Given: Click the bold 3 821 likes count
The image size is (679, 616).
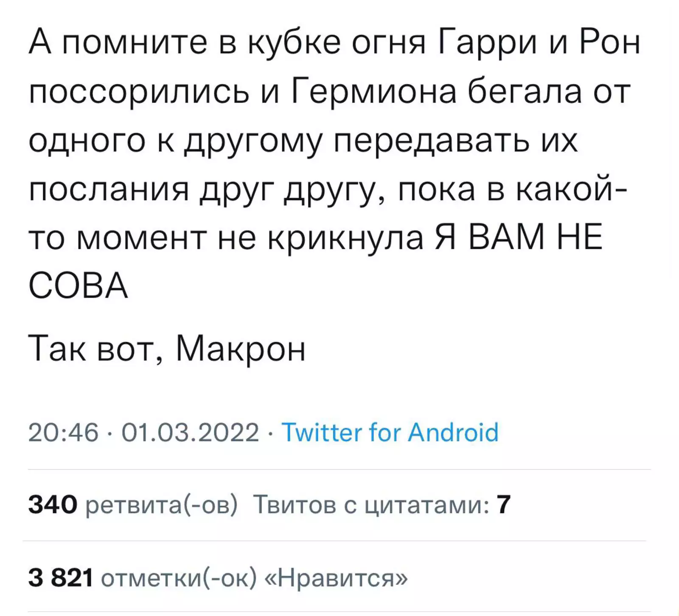Looking at the screenshot, I should (x=61, y=577).
